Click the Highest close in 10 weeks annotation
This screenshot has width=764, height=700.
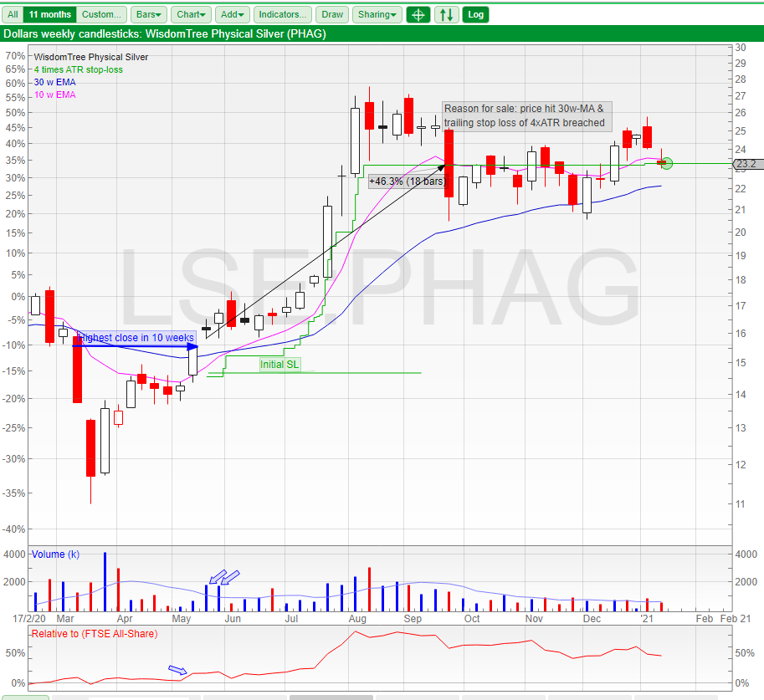[x=136, y=338]
